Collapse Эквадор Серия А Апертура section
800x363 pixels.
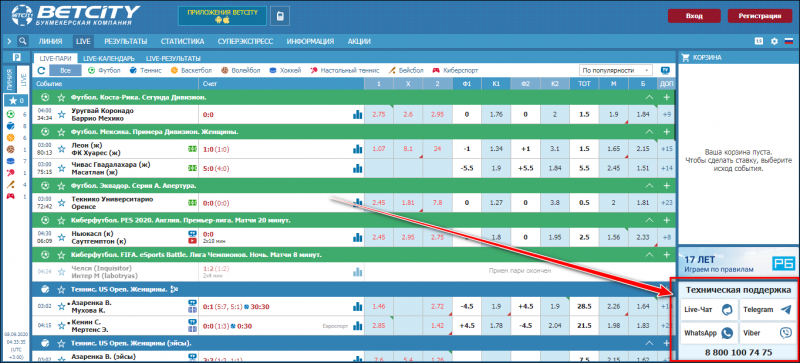pyautogui.click(x=649, y=185)
